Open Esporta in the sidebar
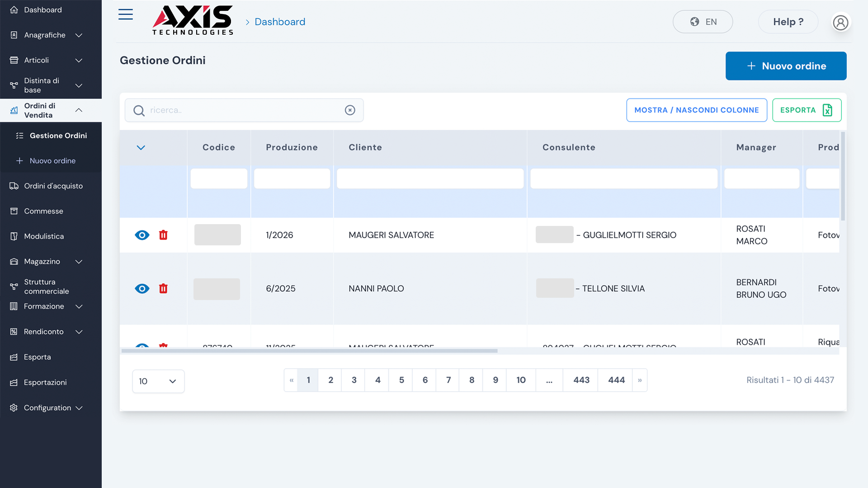Viewport: 868px width, 488px height. 37,357
